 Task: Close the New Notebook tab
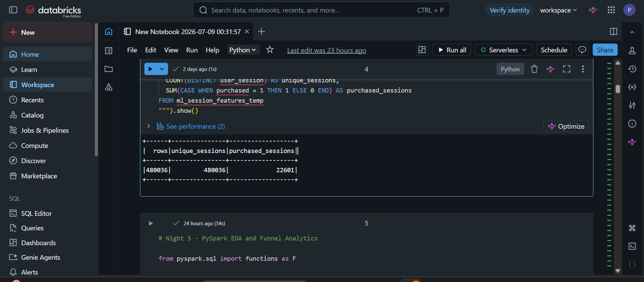(x=247, y=31)
